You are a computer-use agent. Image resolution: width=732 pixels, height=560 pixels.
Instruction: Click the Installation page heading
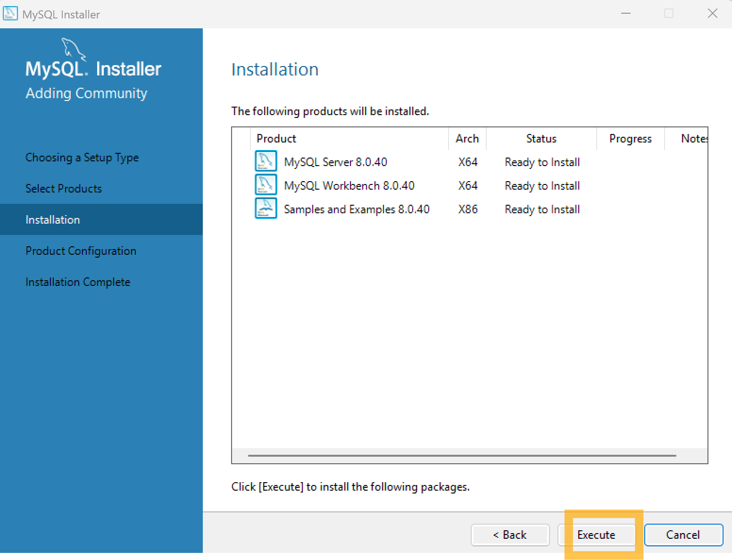click(x=275, y=69)
